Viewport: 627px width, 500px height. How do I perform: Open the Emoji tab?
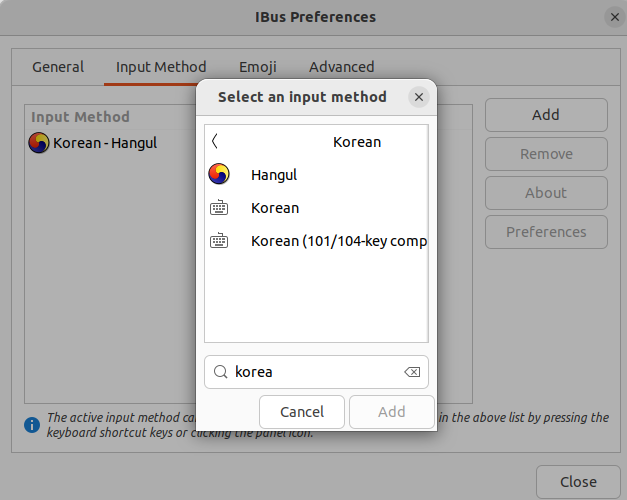[258, 67]
